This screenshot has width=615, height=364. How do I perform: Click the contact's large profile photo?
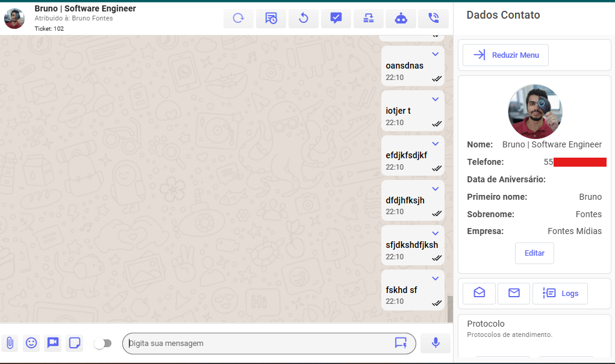point(535,112)
